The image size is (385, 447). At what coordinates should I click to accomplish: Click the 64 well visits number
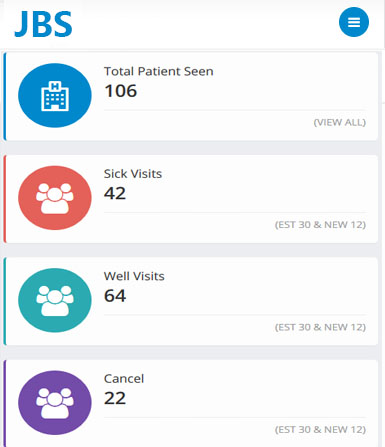coord(115,296)
